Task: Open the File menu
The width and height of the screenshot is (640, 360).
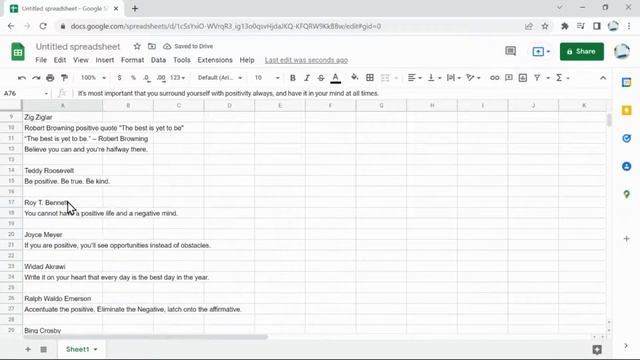Action: (41, 60)
